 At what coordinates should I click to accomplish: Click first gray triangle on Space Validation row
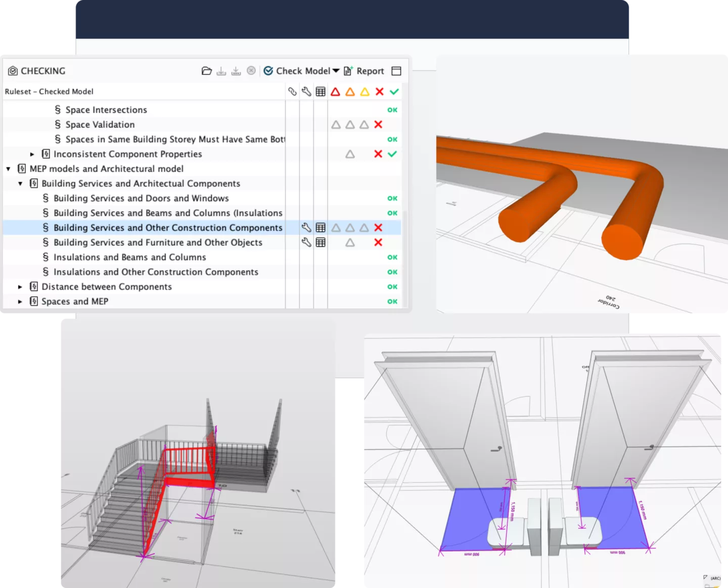(336, 124)
